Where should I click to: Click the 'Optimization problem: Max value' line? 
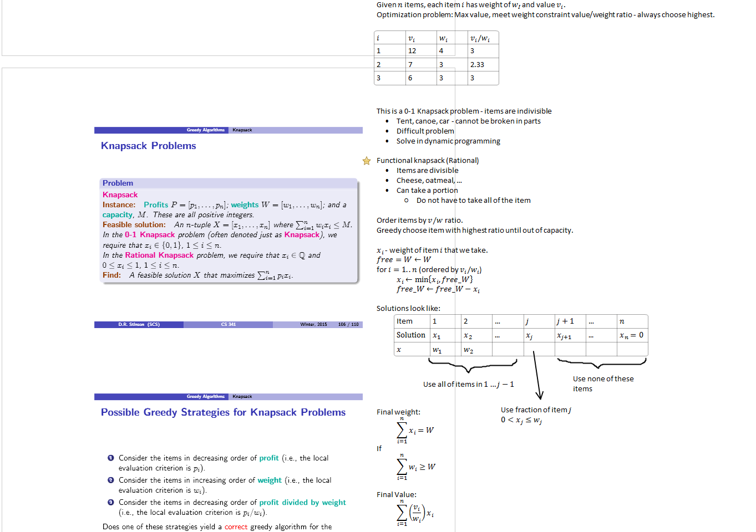(x=545, y=15)
